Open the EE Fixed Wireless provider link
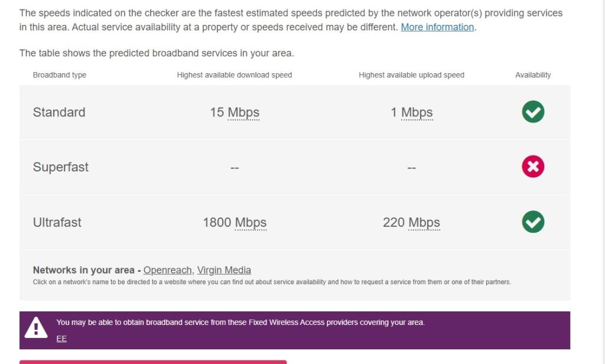Screen dimensions: 605x364 point(61,339)
